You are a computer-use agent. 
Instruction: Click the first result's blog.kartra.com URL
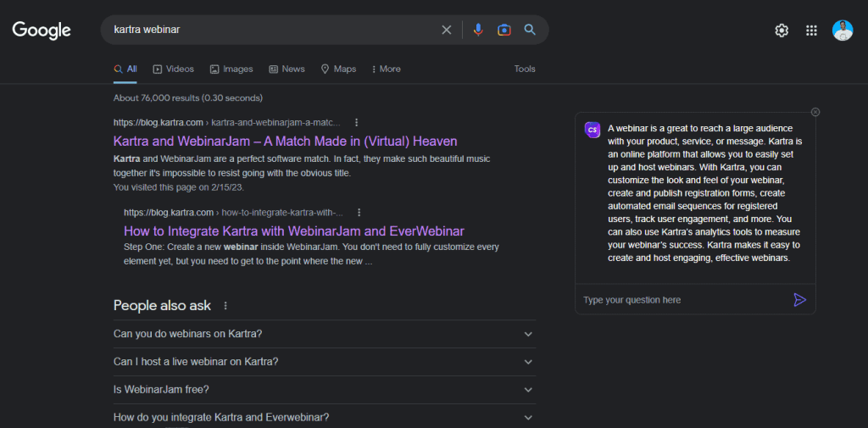(x=227, y=122)
